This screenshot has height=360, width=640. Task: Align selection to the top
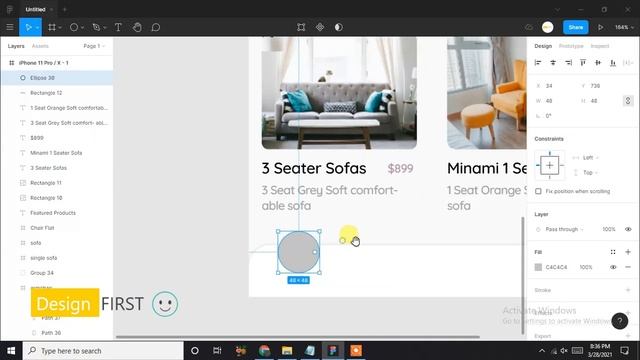583,62
